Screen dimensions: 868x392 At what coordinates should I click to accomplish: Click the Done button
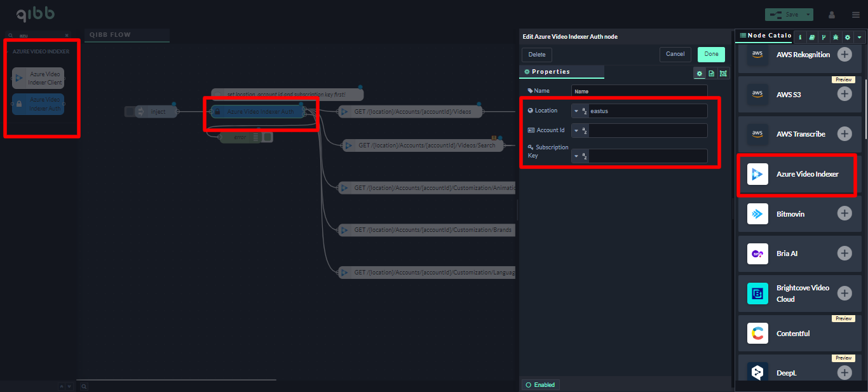pos(710,55)
